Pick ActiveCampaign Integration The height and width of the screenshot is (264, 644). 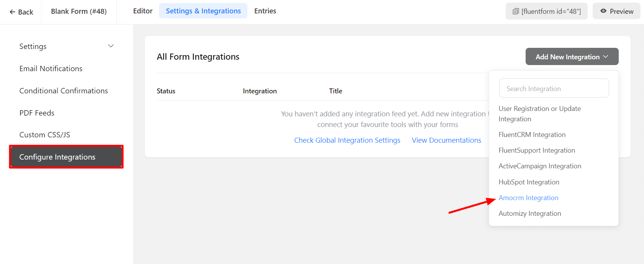pos(539,166)
